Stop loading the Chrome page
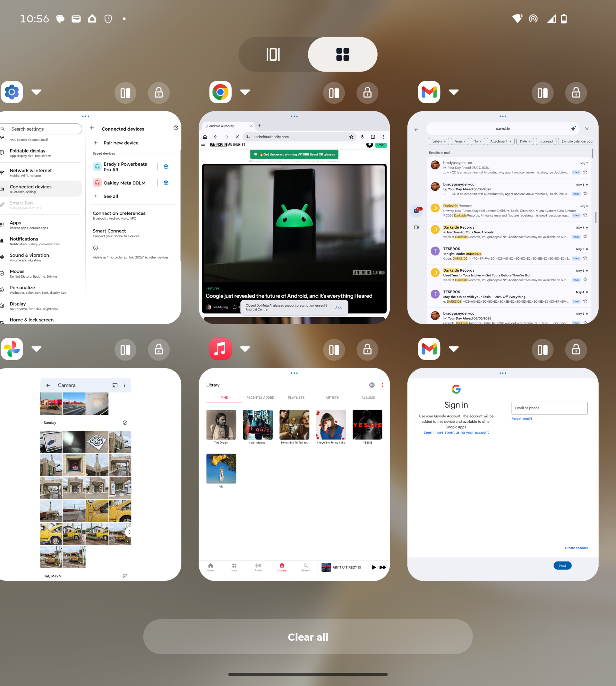The image size is (616, 686). click(x=237, y=137)
